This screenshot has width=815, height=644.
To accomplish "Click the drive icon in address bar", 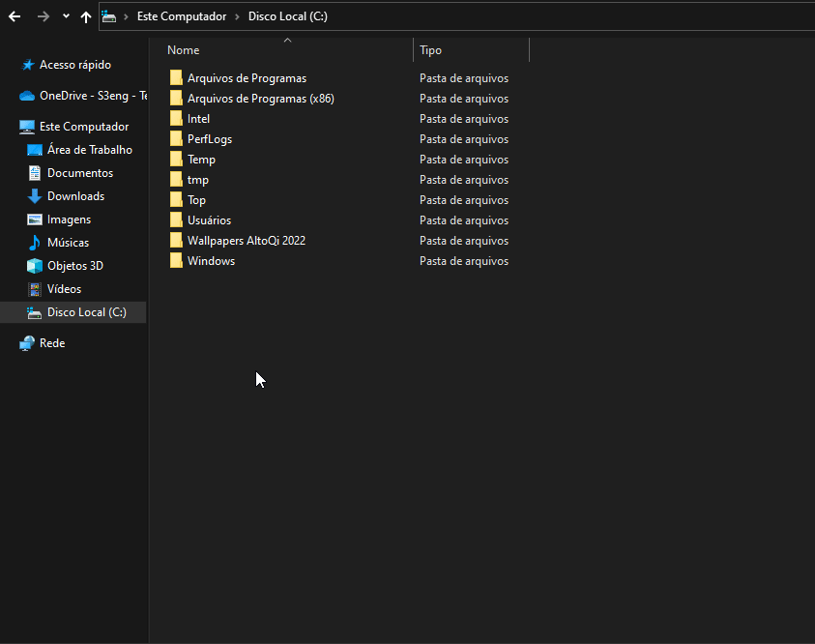I will tap(108, 16).
